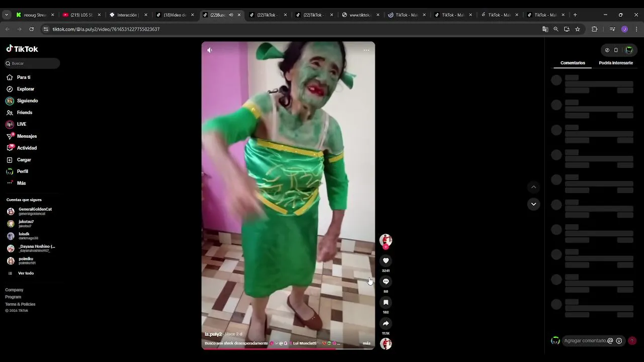644x362 pixels.
Task: Open the _Dayana Hoshino followed account
Action: click(31, 248)
